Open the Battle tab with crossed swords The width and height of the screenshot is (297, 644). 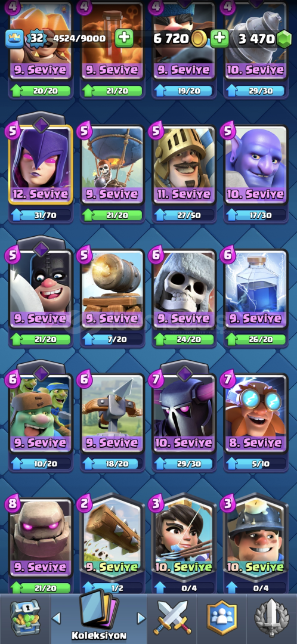172,618
